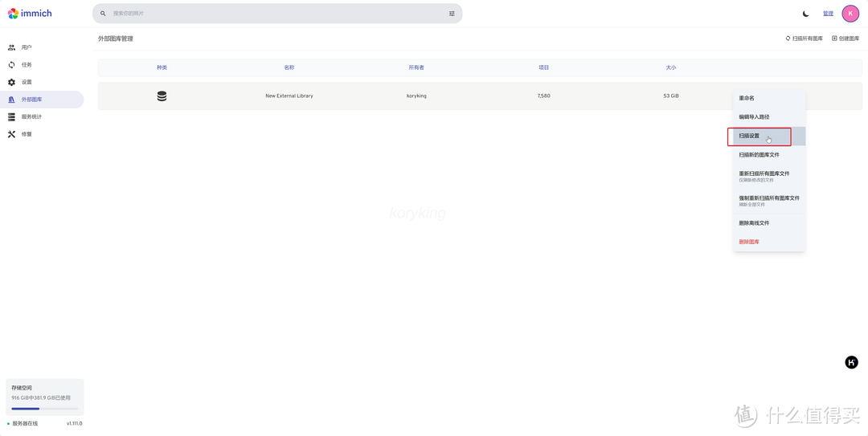Viewport: 868px width, 436px height.
Task: Select 重新扫描所有图库文件 menu entry
Action: click(769, 177)
